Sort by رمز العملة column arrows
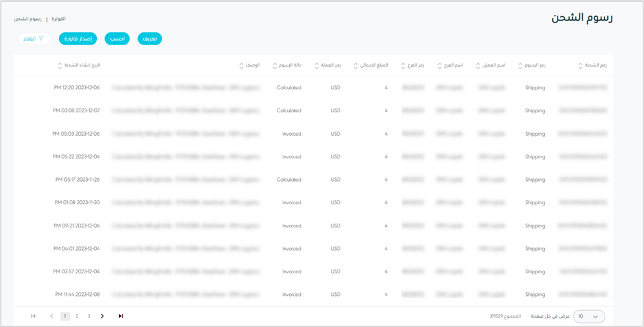 316,65
